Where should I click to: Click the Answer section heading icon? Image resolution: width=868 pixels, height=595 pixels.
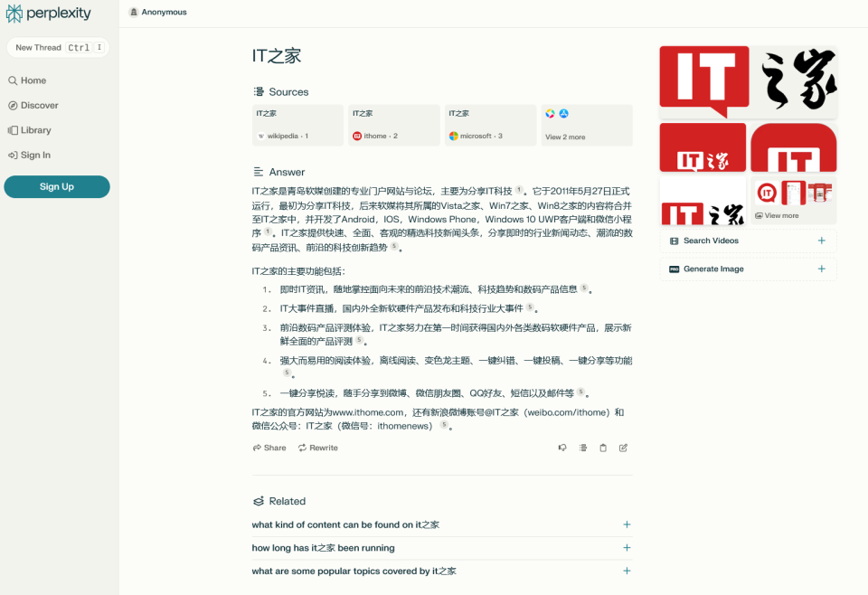click(x=259, y=172)
